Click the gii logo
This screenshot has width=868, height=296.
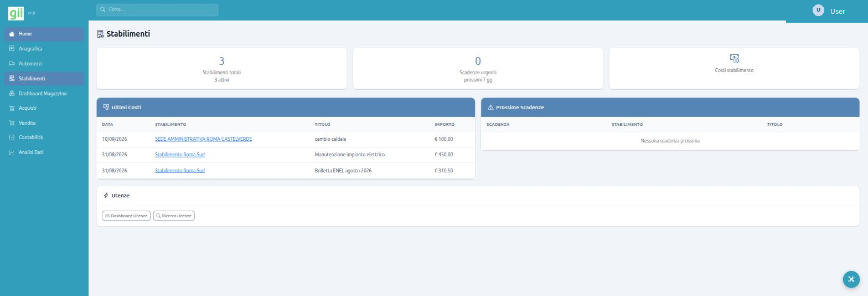click(x=16, y=13)
